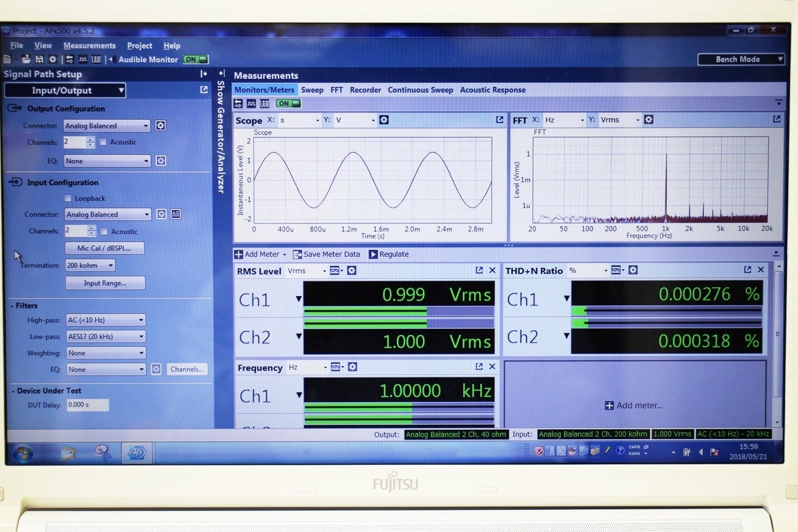Switch to the FFT tab
The image size is (798, 532).
337,90
